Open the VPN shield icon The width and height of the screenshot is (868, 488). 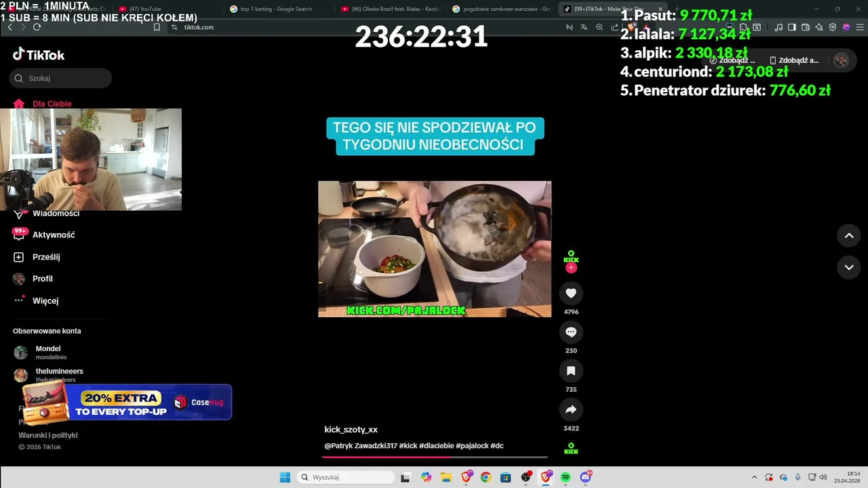833,27
